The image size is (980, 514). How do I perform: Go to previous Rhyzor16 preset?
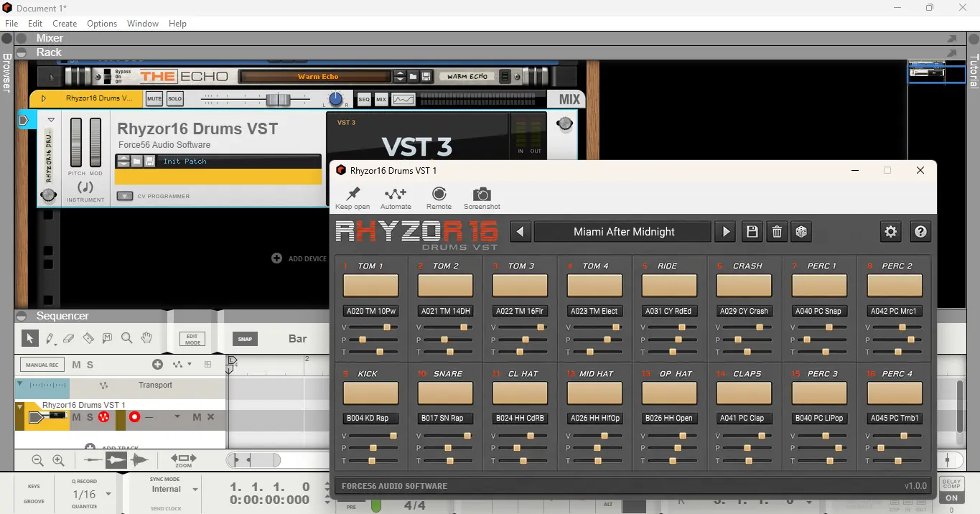521,232
